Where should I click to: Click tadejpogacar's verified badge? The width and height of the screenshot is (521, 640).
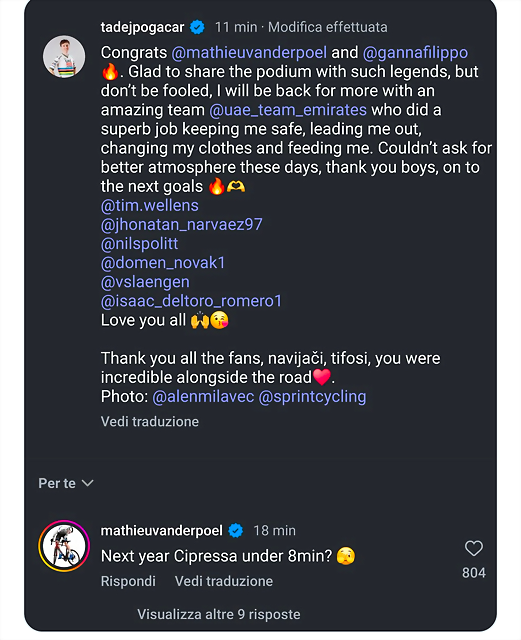(198, 27)
